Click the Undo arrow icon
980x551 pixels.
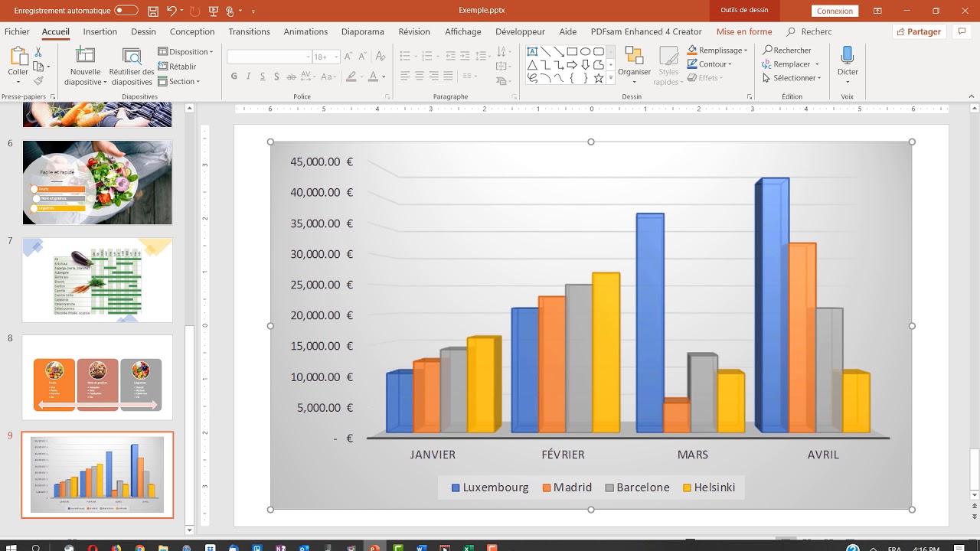coord(171,11)
